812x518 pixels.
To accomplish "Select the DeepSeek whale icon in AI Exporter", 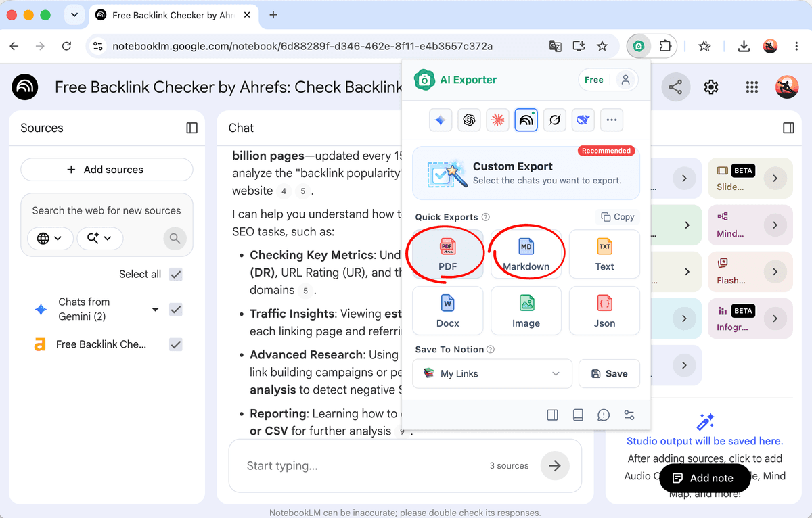I will (x=583, y=120).
